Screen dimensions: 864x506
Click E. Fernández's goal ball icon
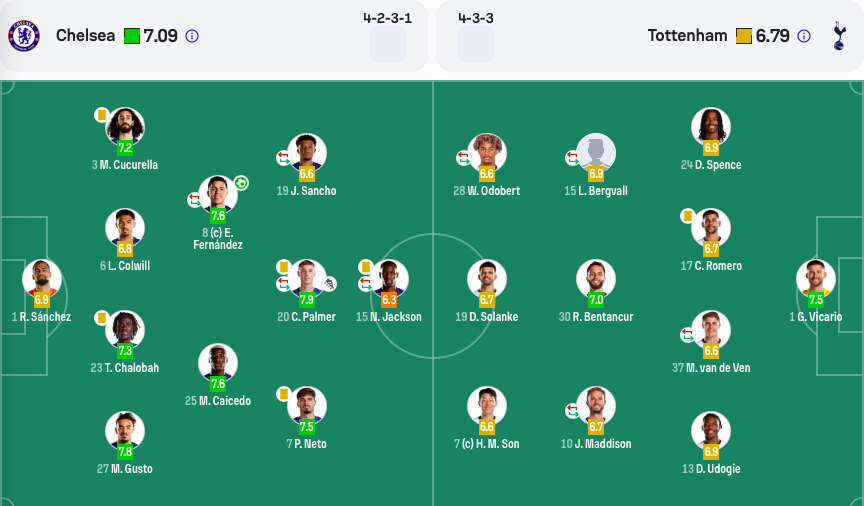241,183
